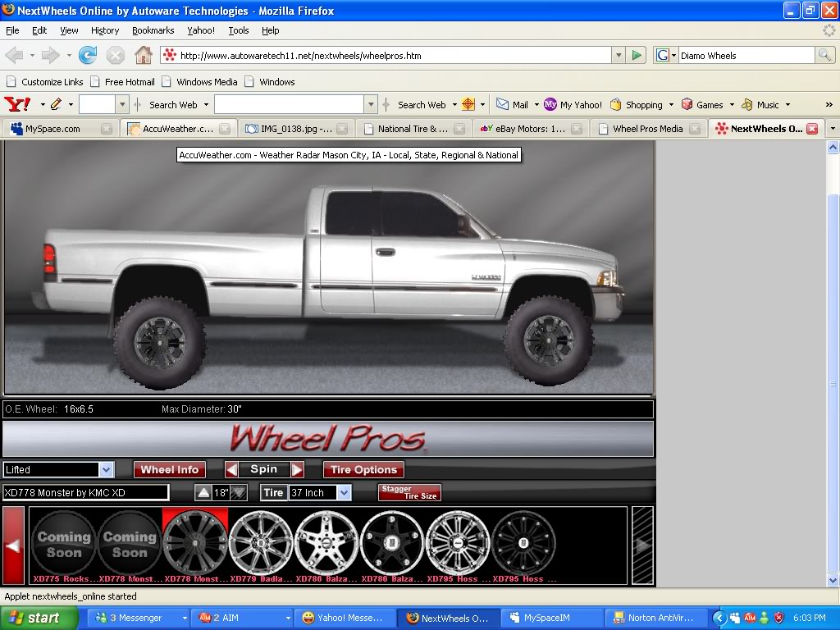Click the Wheel Info button
This screenshot has width=840, height=630.
pyautogui.click(x=170, y=469)
